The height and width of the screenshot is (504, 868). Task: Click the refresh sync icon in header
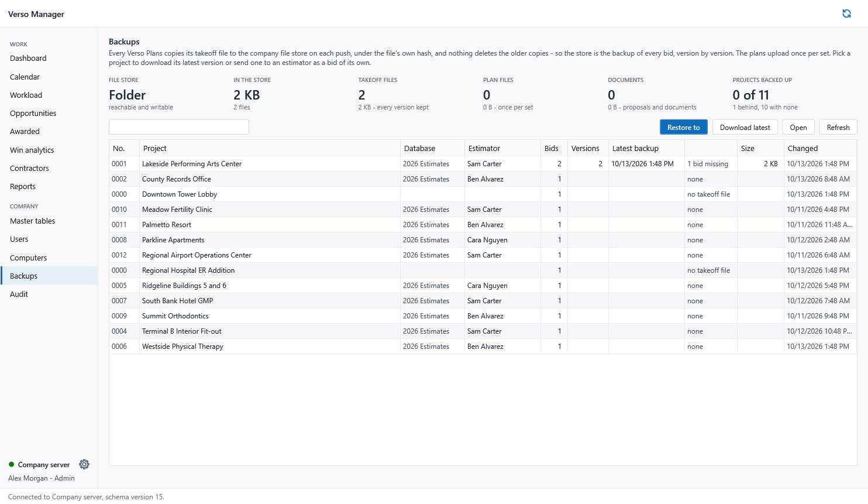tap(846, 13)
